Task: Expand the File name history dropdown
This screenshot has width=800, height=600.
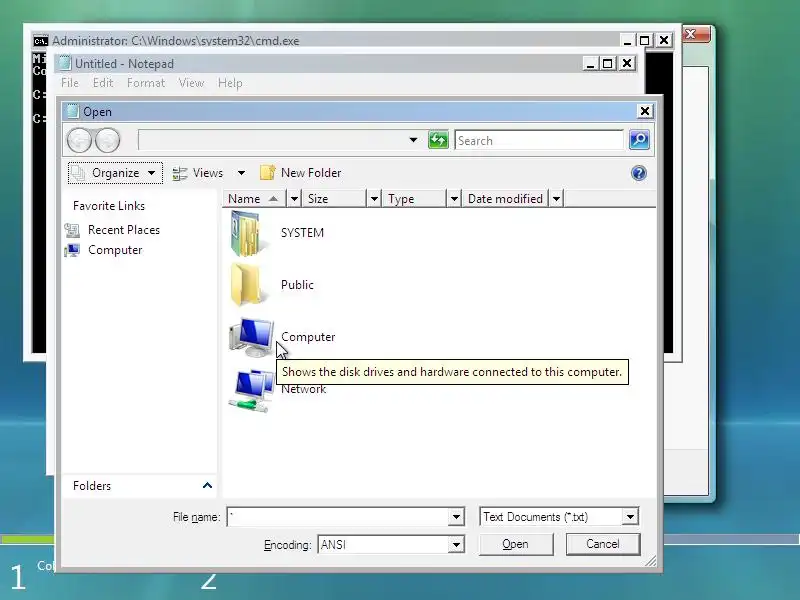Action: click(x=456, y=517)
